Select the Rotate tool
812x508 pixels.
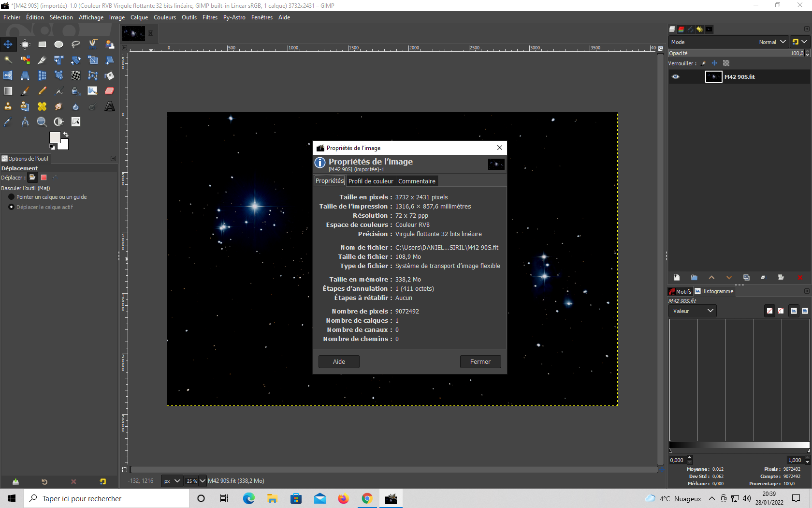(76, 60)
